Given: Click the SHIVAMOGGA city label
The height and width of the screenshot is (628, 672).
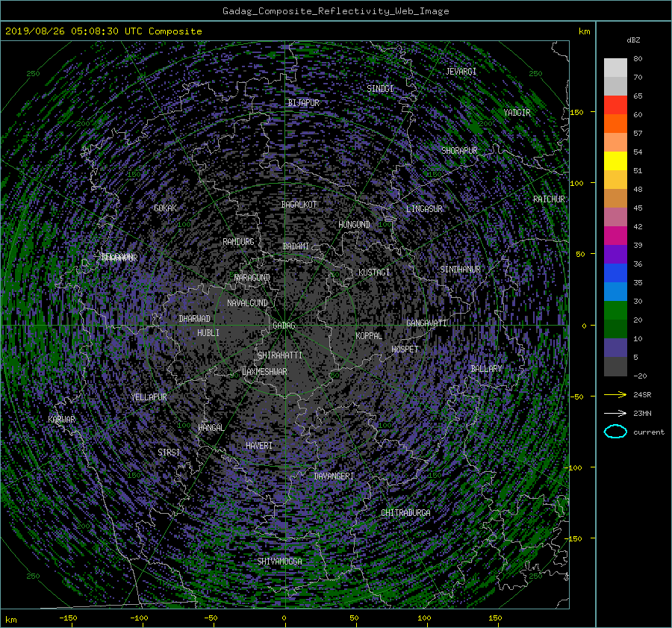Looking at the screenshot, I should click(279, 561).
